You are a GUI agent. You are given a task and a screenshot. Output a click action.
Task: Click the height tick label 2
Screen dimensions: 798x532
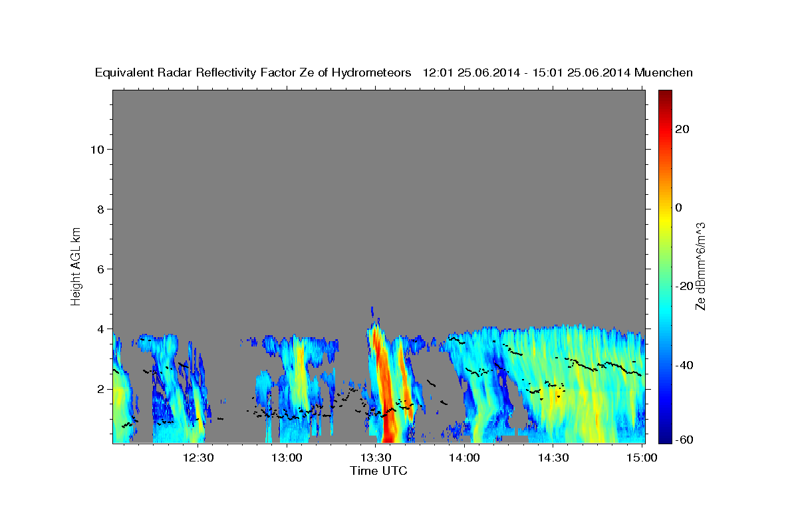101,388
